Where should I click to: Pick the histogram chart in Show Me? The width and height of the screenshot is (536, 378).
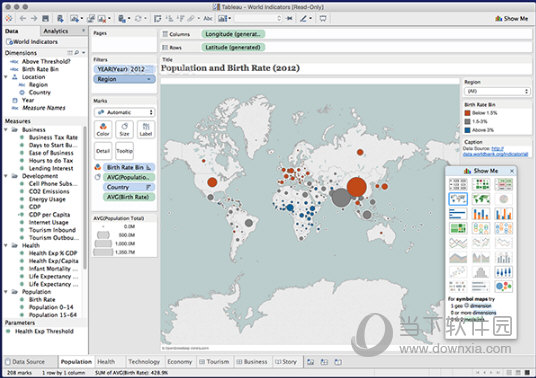tap(481, 272)
